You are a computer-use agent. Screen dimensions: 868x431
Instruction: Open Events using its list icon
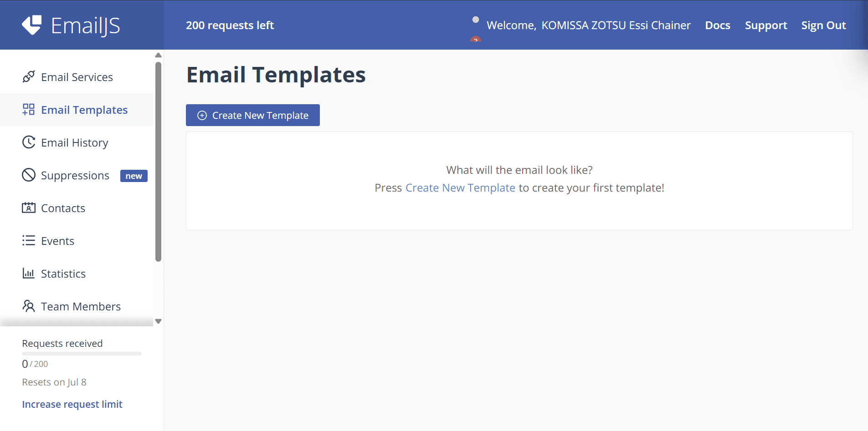point(28,240)
